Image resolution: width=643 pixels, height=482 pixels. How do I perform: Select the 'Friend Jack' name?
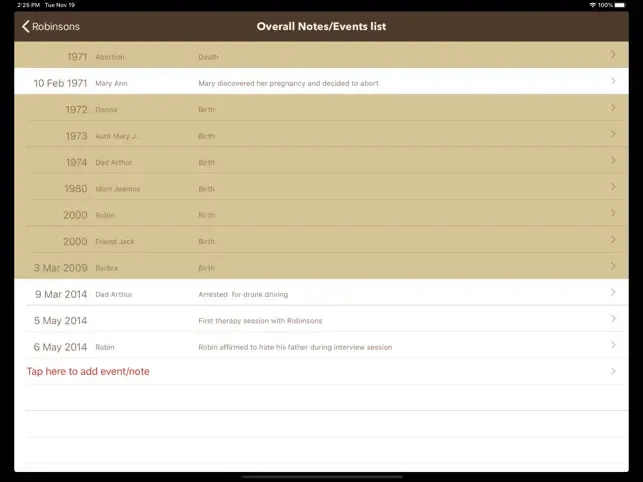tap(115, 242)
